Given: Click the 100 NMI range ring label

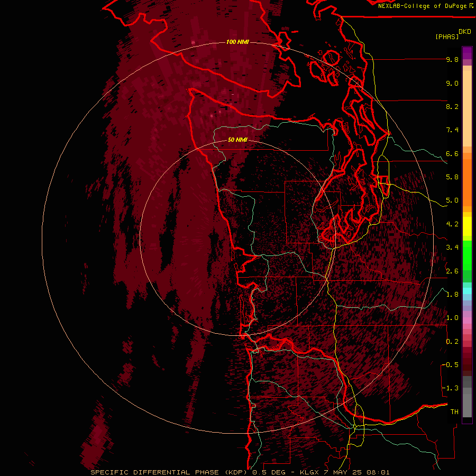Looking at the screenshot, I should click(237, 42).
